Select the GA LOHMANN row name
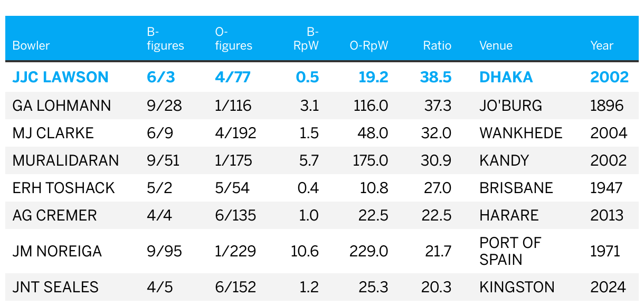 (x=62, y=106)
